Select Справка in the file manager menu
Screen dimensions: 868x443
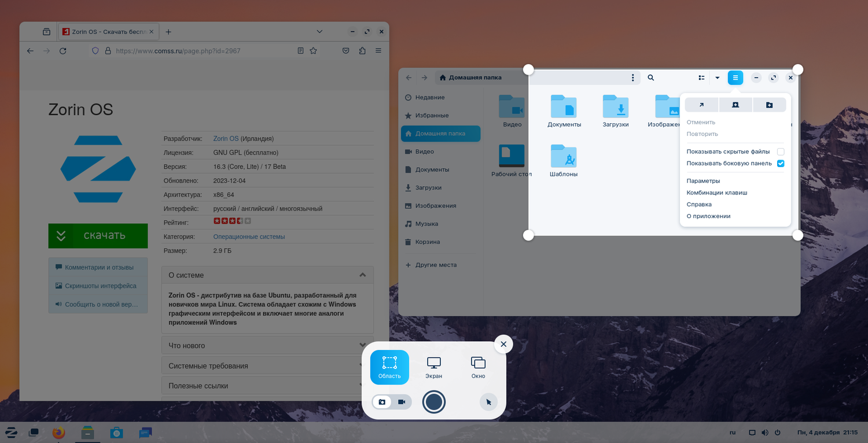click(699, 204)
